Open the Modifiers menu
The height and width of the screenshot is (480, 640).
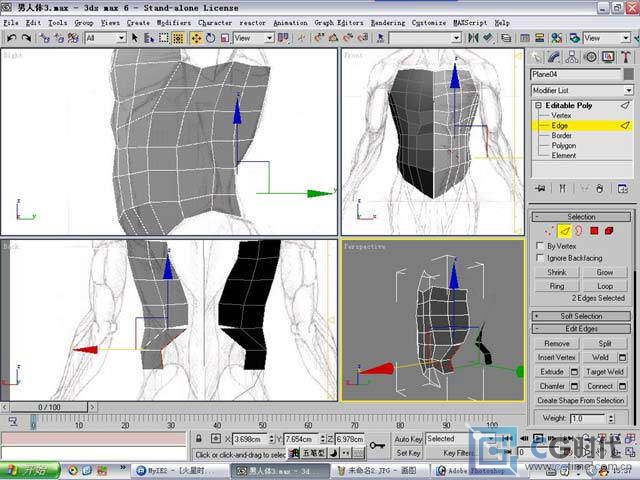(174, 23)
